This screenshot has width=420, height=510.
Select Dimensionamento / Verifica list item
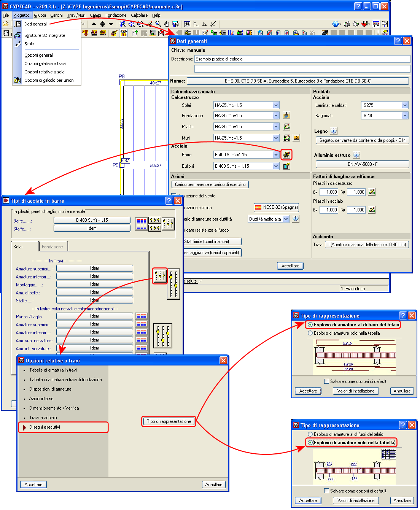(54, 408)
